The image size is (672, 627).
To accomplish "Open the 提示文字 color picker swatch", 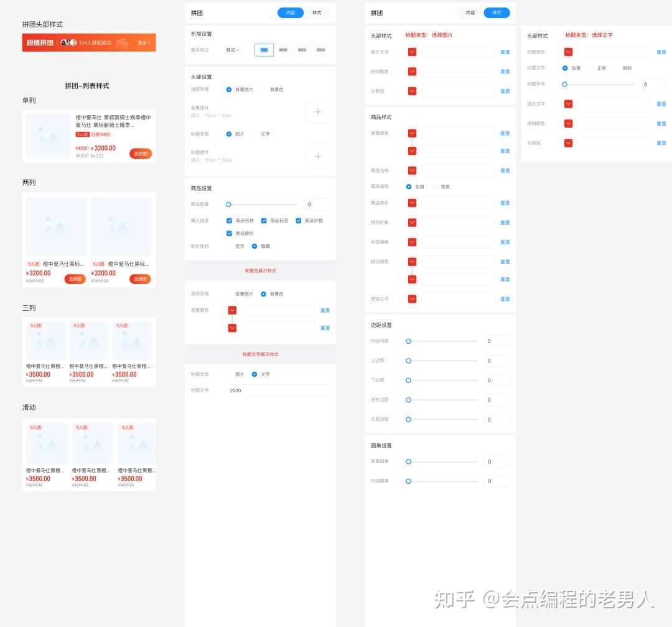I will [x=412, y=52].
